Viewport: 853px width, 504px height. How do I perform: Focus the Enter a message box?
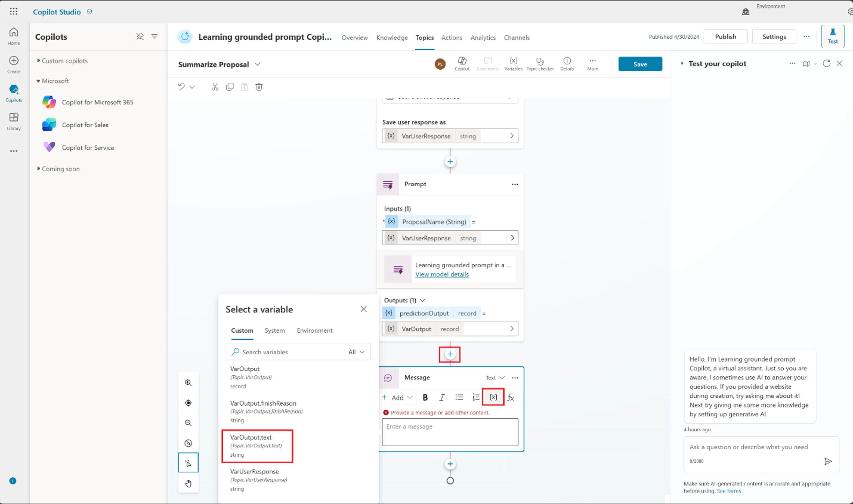tap(450, 432)
